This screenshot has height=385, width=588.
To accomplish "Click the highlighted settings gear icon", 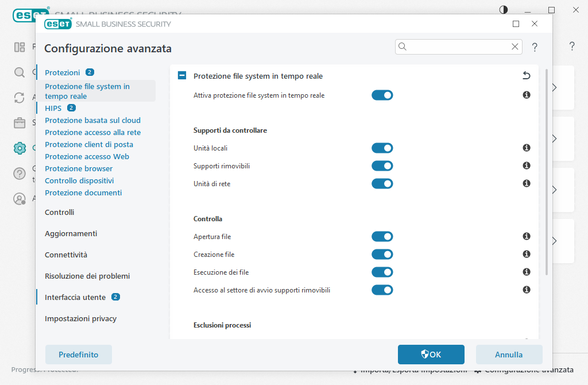I will click(20, 148).
